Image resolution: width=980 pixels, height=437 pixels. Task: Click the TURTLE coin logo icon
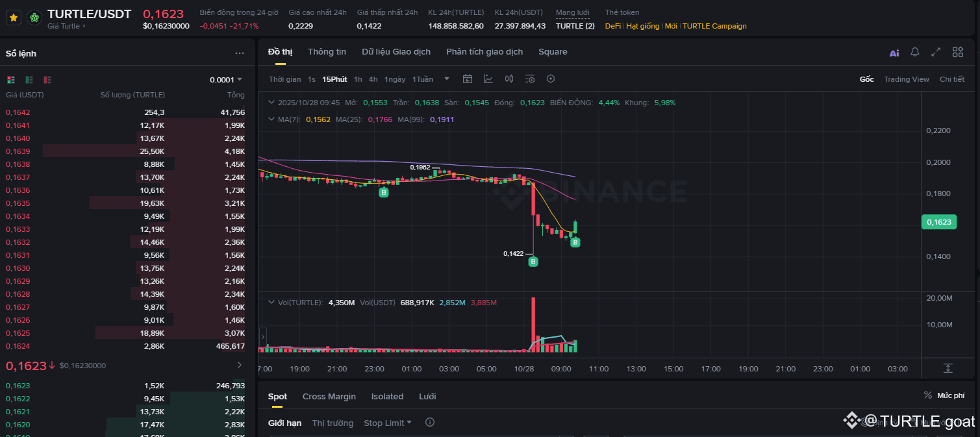coord(34,18)
